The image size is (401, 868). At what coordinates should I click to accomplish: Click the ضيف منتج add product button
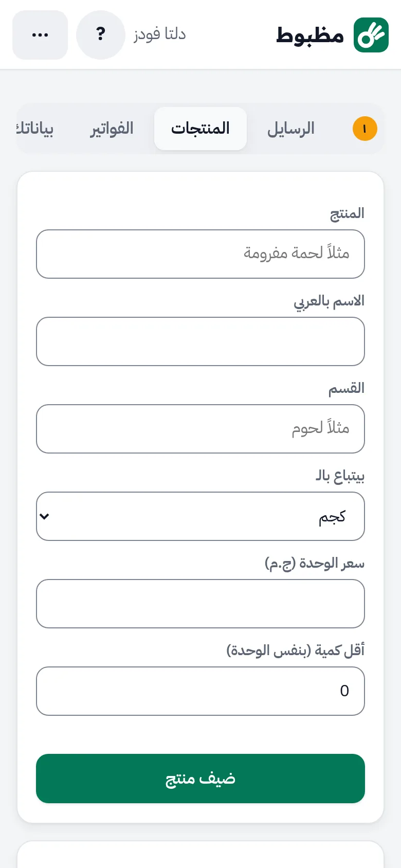[x=200, y=779]
